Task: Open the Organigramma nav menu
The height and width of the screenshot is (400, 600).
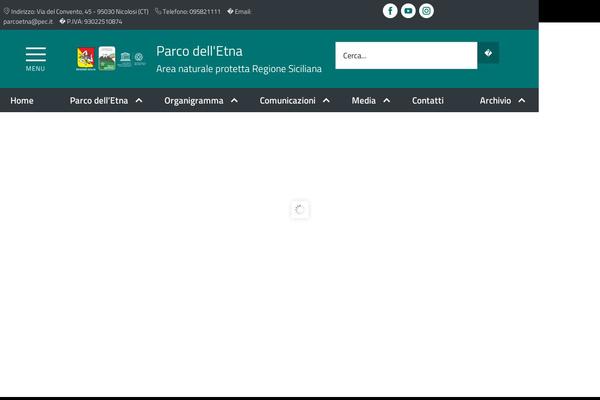Action: pyautogui.click(x=194, y=101)
